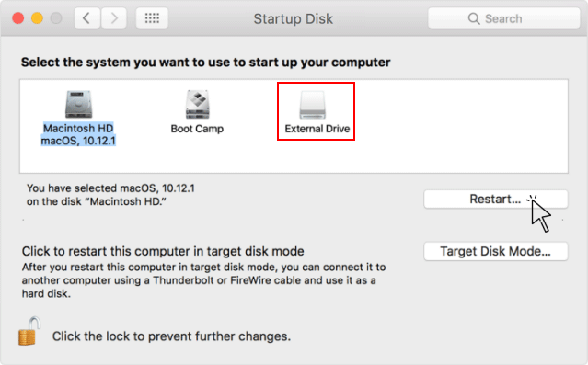Screen dimensions: 588x365
Task: Go forward with the right arrow button
Action: tap(114, 18)
